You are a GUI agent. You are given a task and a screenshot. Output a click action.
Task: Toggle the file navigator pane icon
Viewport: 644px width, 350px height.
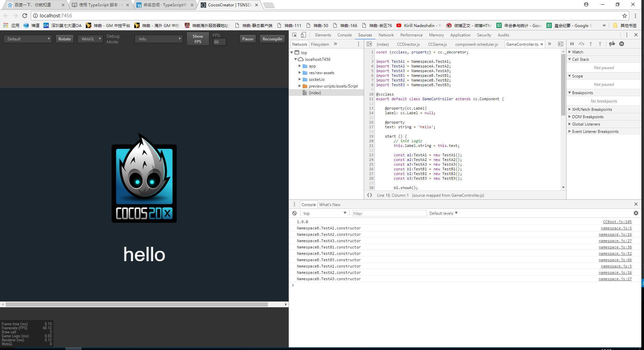click(369, 44)
